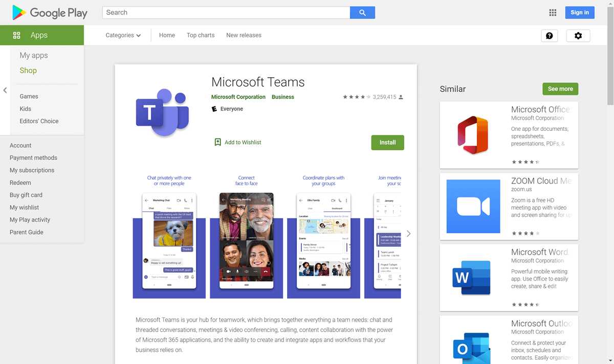Click the Microsoft Teams app logo
This screenshot has height=364, width=614.
[x=162, y=113]
